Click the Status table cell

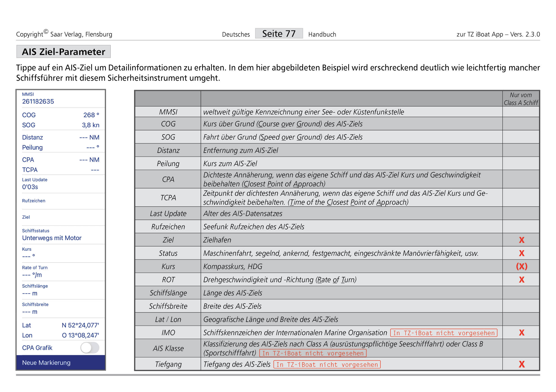pos(168,253)
